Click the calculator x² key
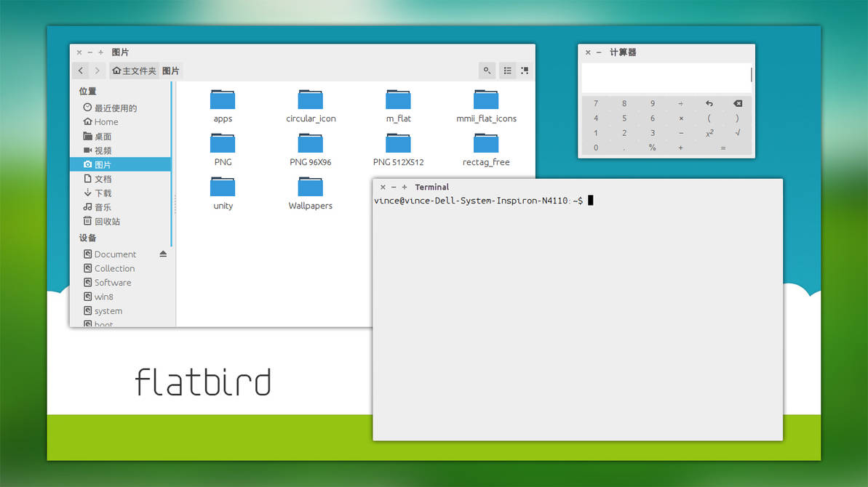 pos(709,133)
